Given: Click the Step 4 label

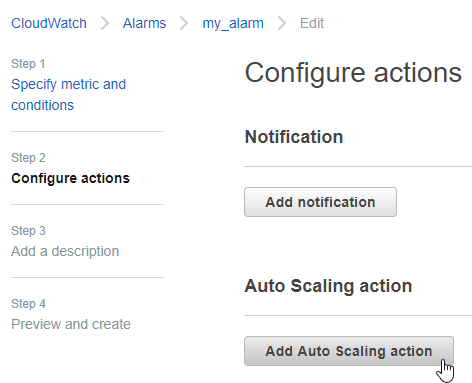Looking at the screenshot, I should (28, 304).
